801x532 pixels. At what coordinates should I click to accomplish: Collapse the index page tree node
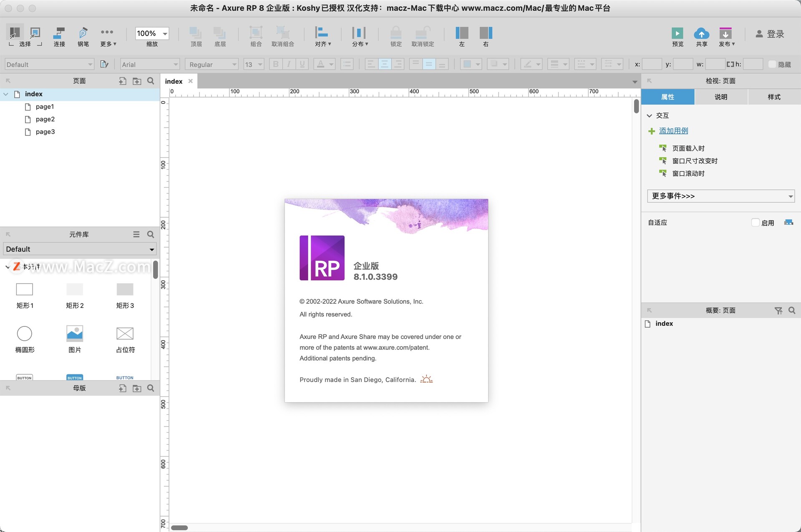point(6,94)
